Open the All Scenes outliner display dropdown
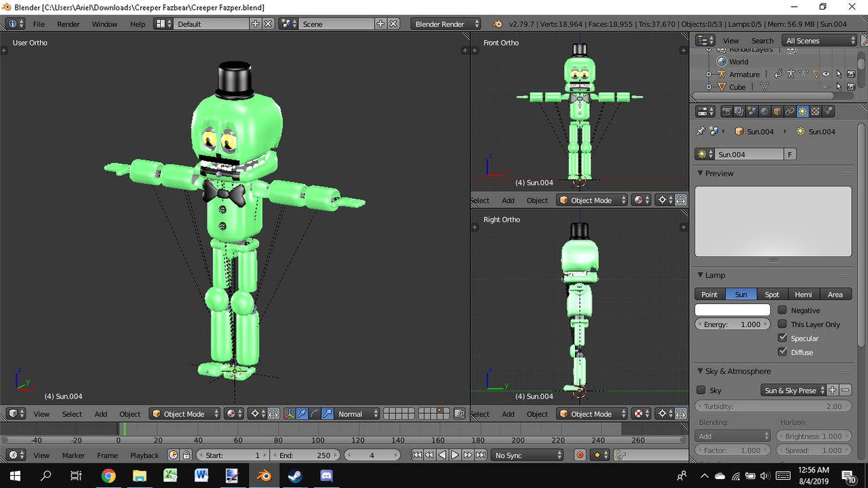The width and height of the screenshot is (868, 488). pyautogui.click(x=820, y=41)
